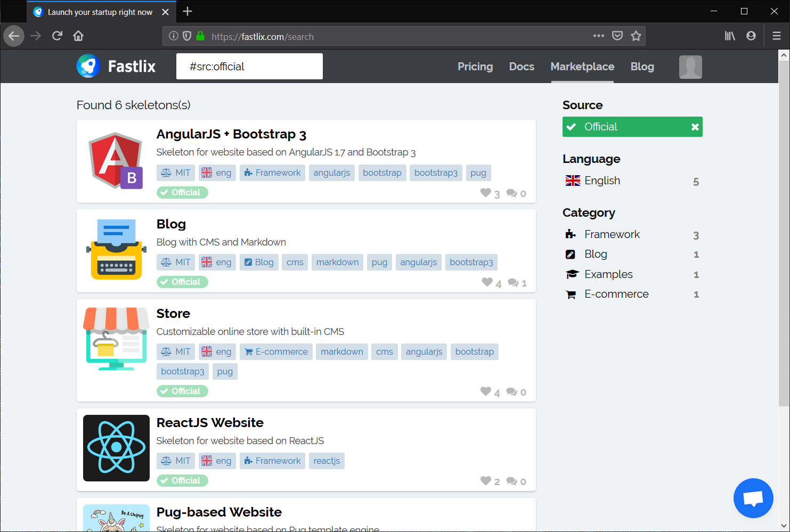Image resolution: width=790 pixels, height=532 pixels.
Task: Open Firefox library icon
Action: (730, 36)
